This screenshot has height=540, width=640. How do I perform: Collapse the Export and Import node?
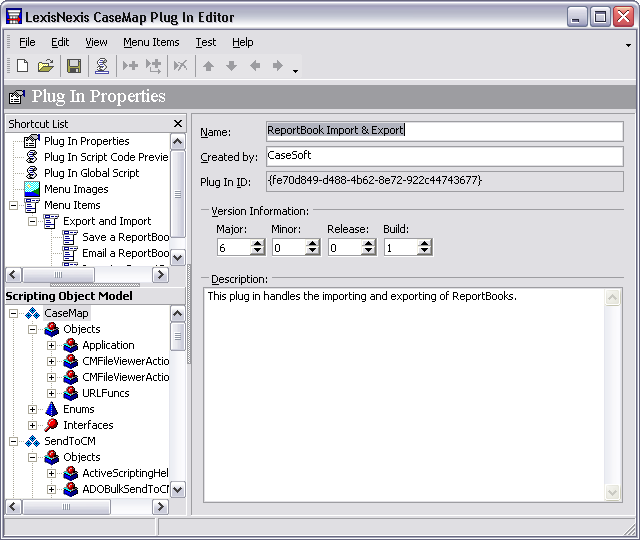33,221
